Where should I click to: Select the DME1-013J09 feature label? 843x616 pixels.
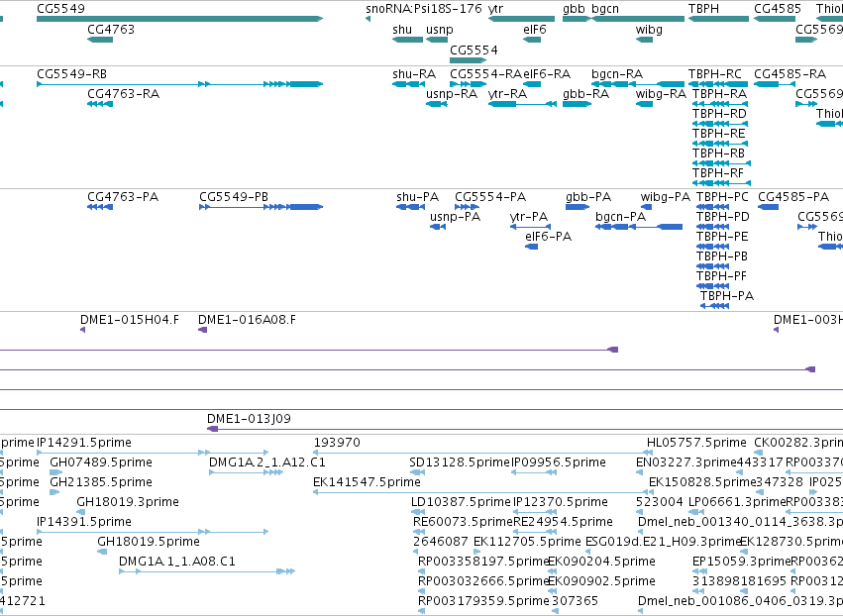coord(249,419)
